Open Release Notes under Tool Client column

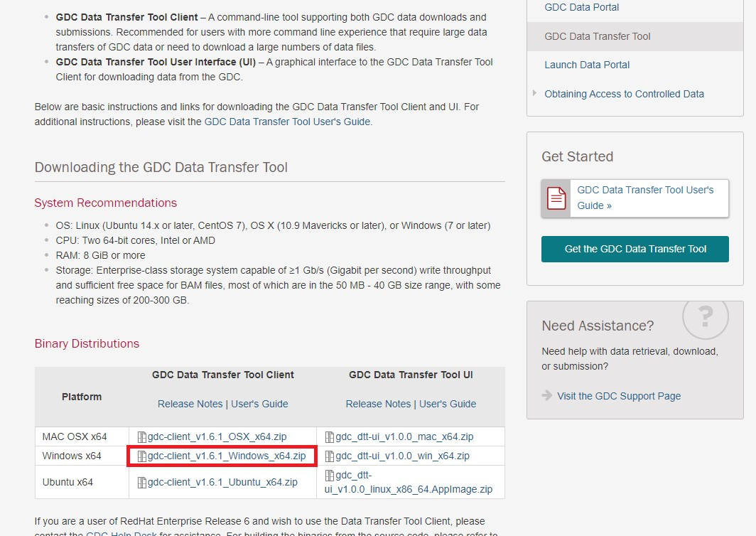(190, 404)
